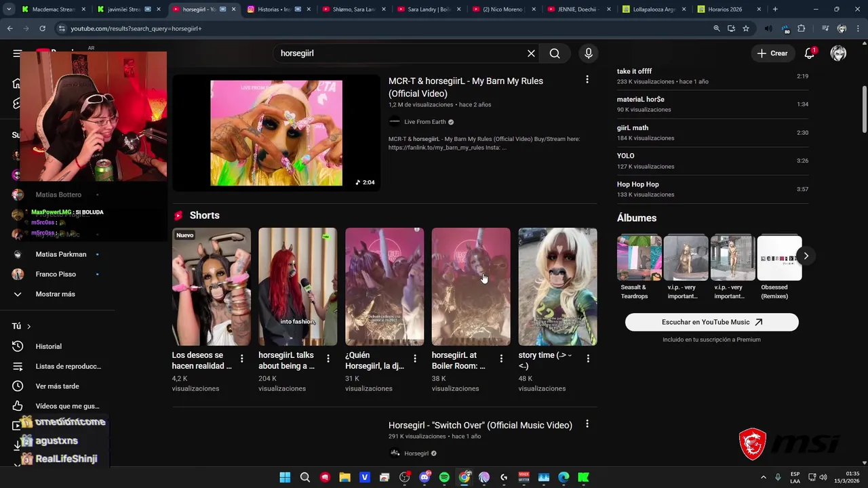This screenshot has height=488, width=868.
Task: Click the install app icon in address bar
Action: (731, 28)
